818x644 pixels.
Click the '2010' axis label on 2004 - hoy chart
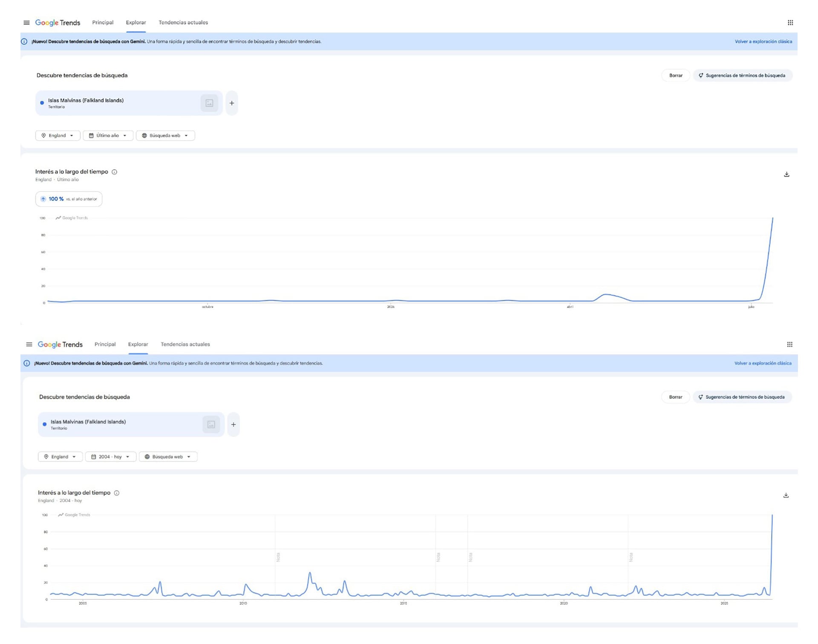coord(243,603)
